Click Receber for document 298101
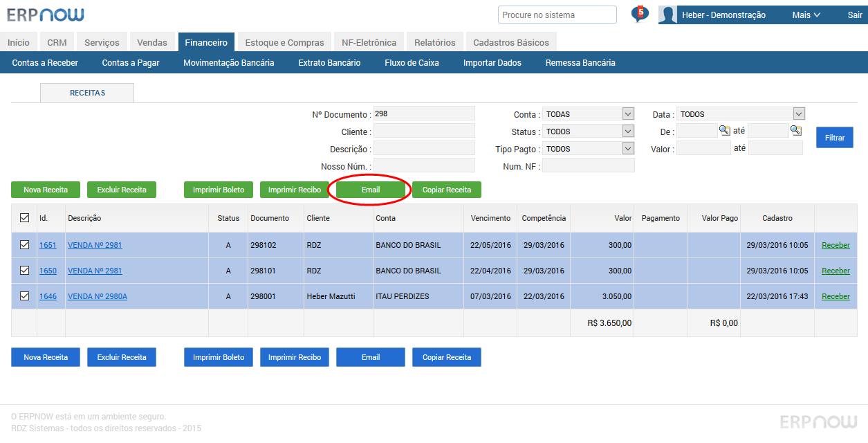 [835, 271]
